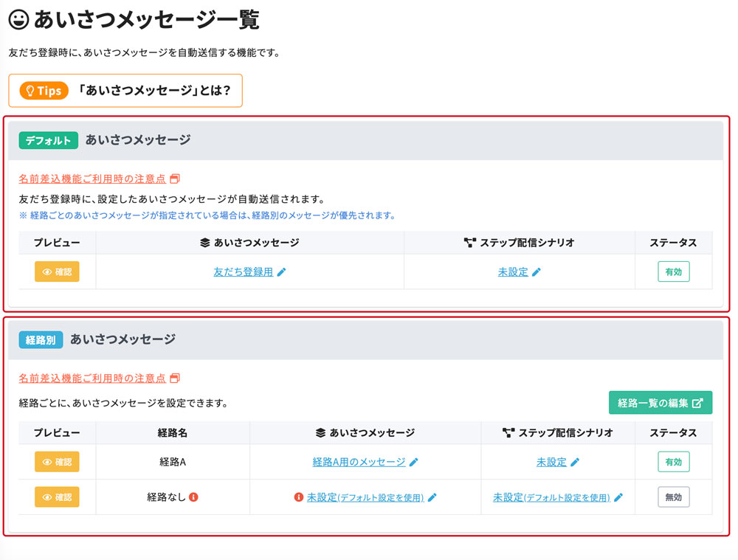Image resolution: width=738 pixels, height=560 pixels.
Task: Click the pencil icon beside the default row's 未設定
Action: [537, 272]
